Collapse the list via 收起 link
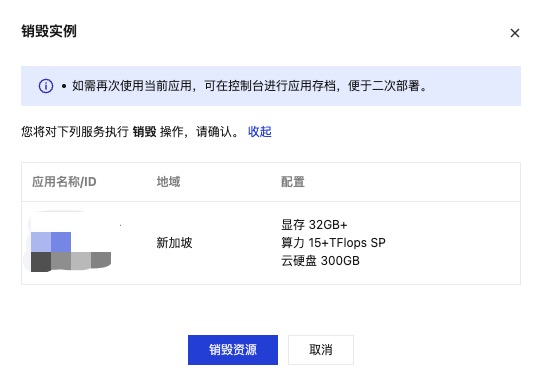542x383 pixels. (x=260, y=132)
